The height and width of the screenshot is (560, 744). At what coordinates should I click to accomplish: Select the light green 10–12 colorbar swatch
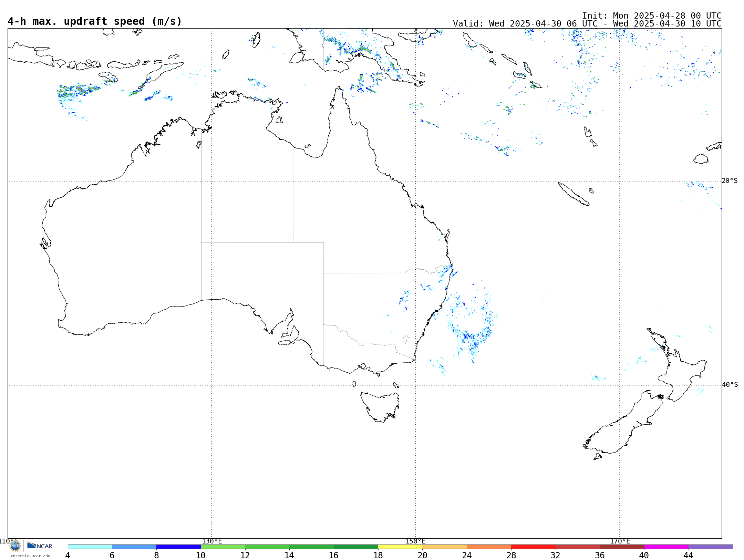[223, 547]
